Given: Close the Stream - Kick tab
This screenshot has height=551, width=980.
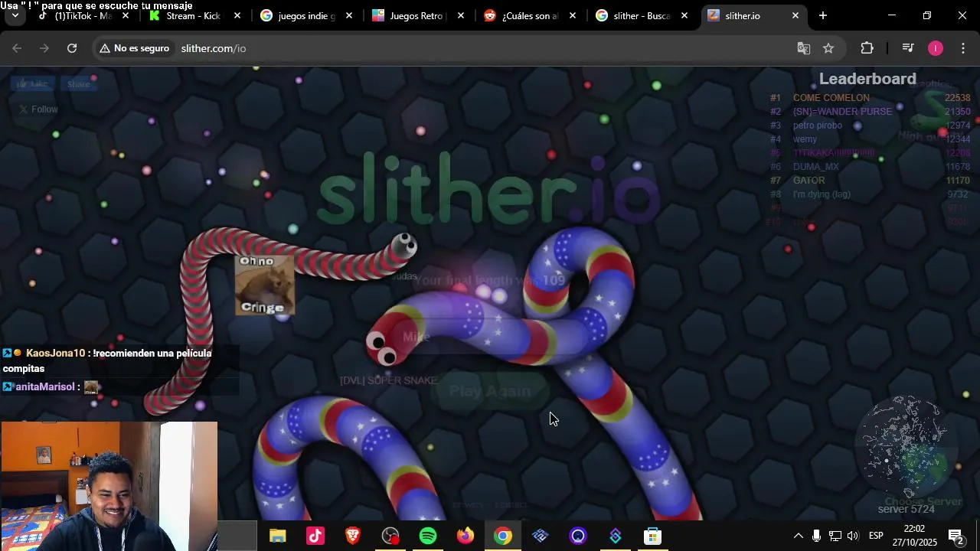Looking at the screenshot, I should pos(237,15).
